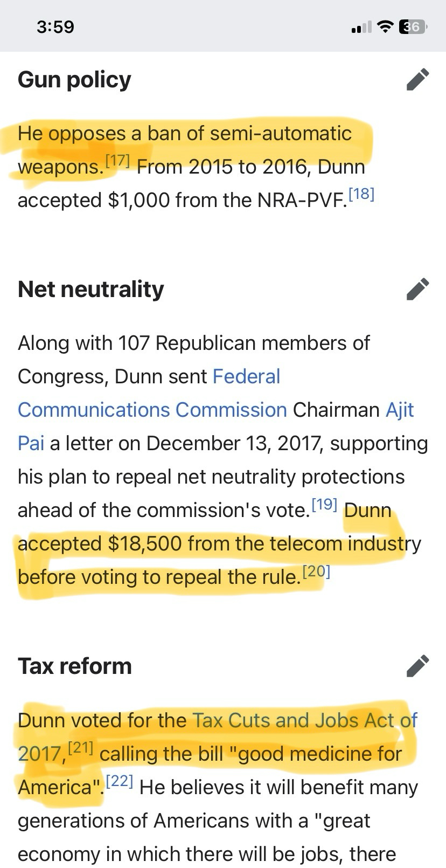Show citation 22 source
This screenshot has height=868, width=446.
click(x=120, y=782)
